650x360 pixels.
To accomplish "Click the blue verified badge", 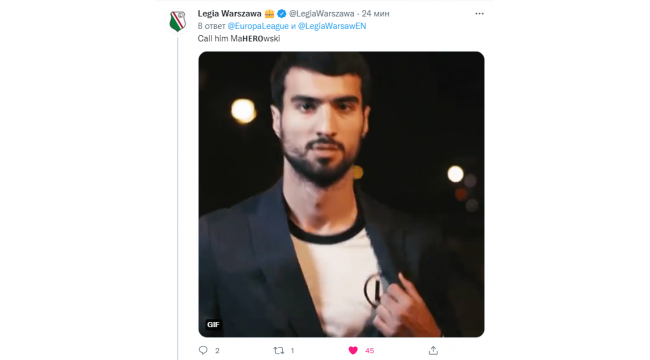I will (x=281, y=14).
